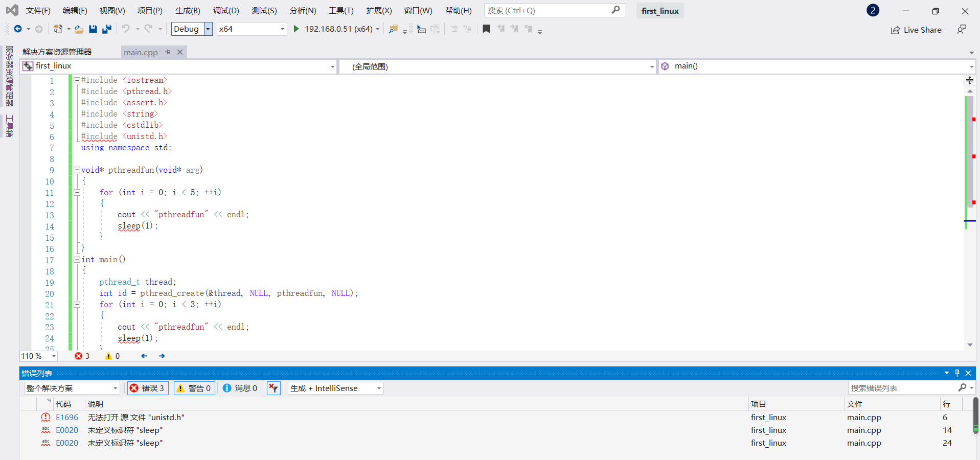980x460 pixels.
Task: Click the find in files icon
Action: pyautogui.click(x=393, y=29)
